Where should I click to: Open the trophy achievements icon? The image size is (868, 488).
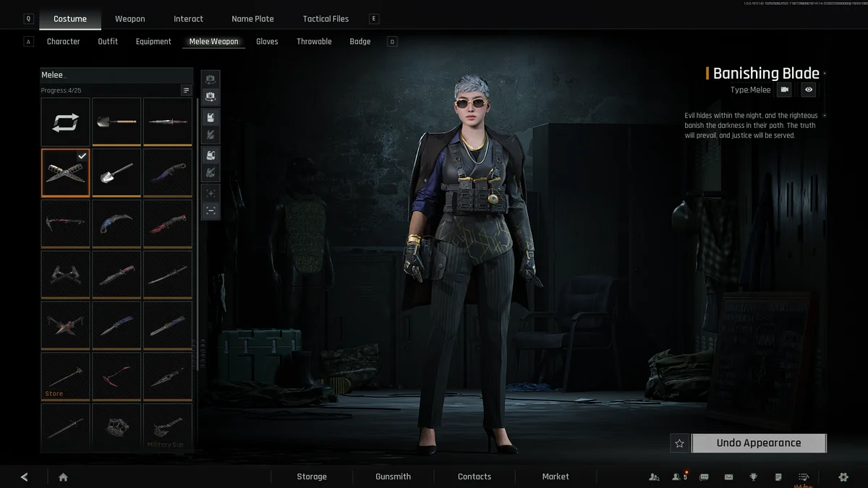point(753,477)
